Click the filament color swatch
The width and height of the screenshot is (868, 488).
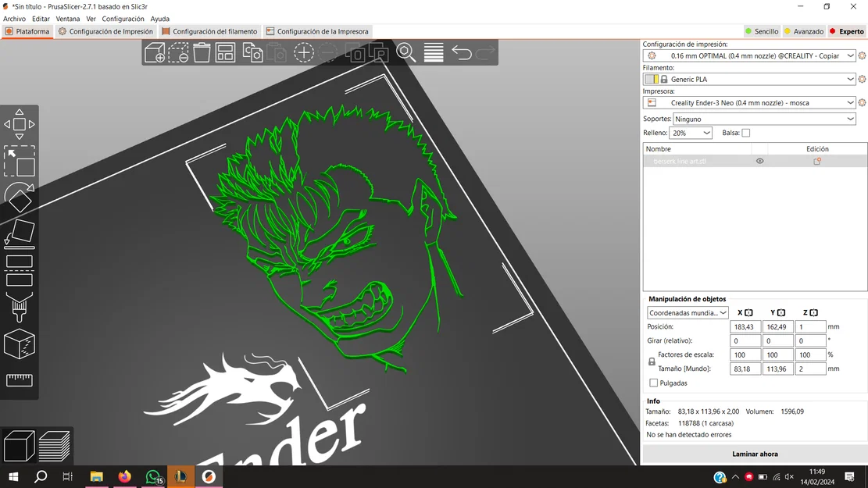pyautogui.click(x=652, y=79)
